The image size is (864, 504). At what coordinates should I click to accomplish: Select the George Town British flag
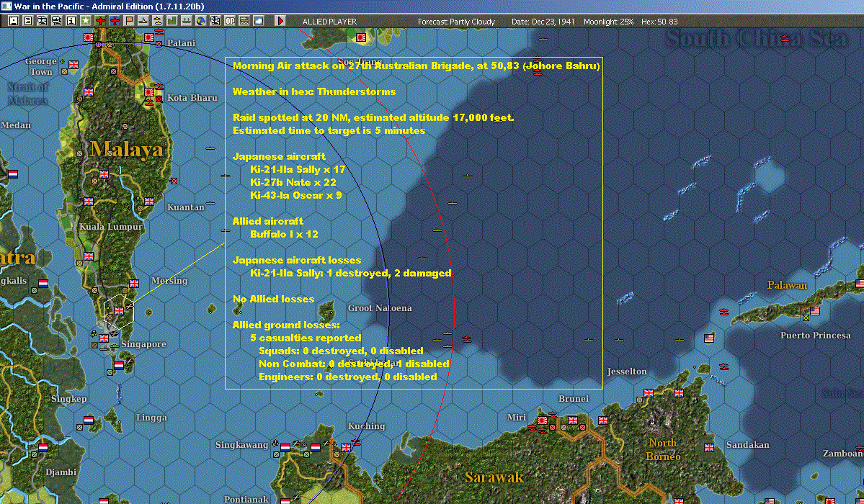pos(74,65)
